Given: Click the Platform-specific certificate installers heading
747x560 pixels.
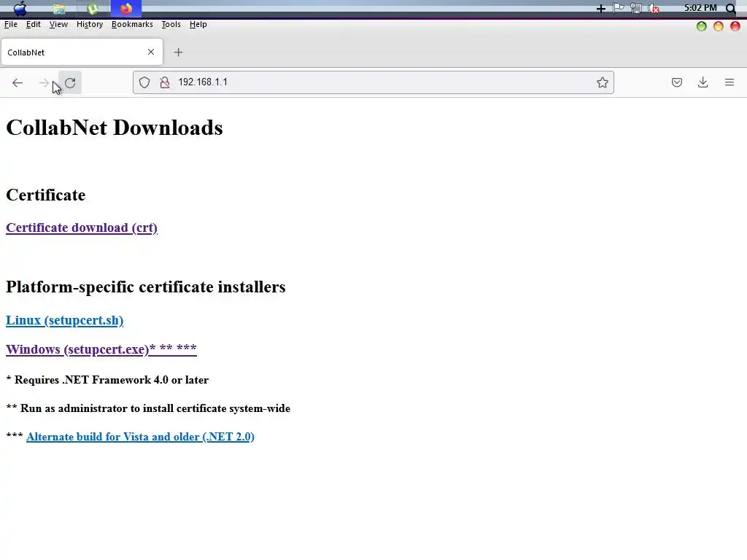Looking at the screenshot, I should 145,287.
